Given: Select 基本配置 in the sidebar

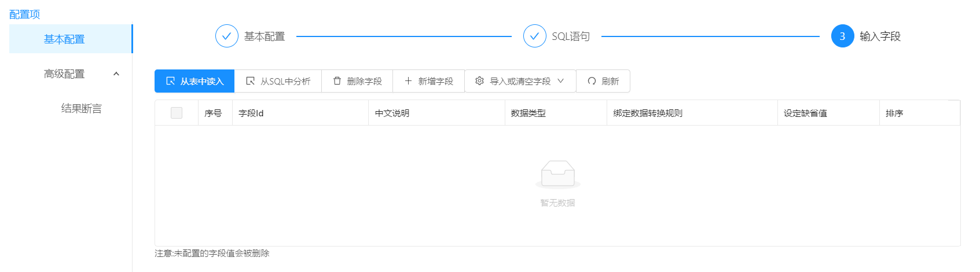Looking at the screenshot, I should coord(64,39).
